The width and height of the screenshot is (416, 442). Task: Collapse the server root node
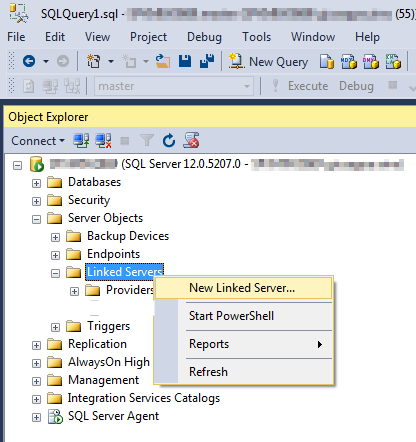(17, 165)
